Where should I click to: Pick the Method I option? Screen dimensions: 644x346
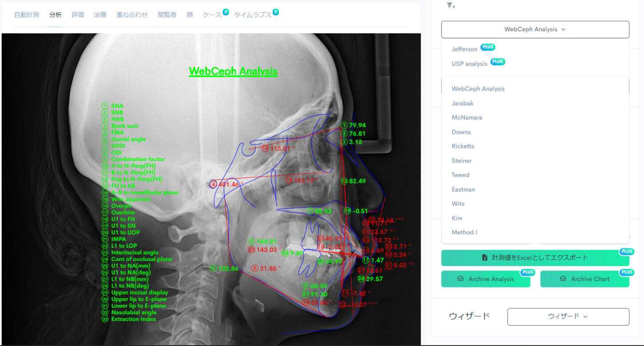point(465,232)
